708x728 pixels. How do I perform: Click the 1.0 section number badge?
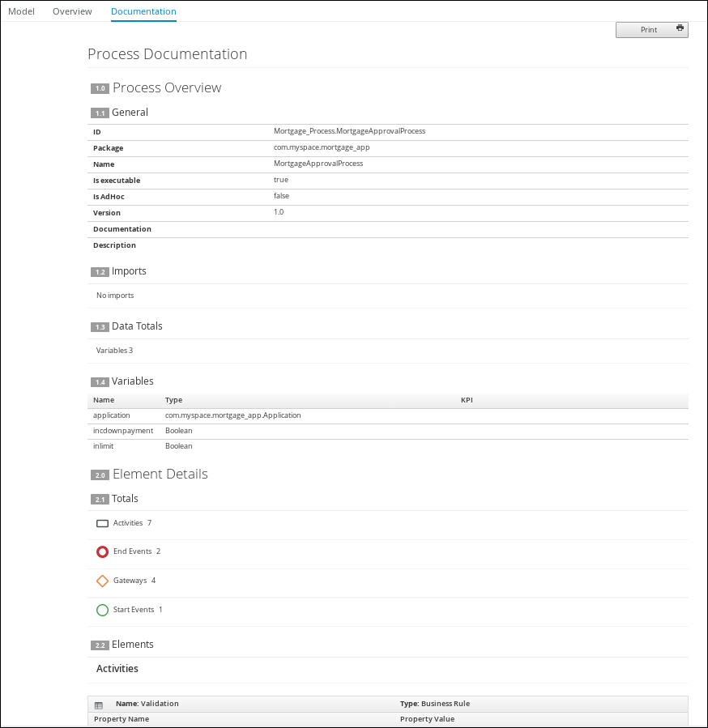[x=100, y=88]
